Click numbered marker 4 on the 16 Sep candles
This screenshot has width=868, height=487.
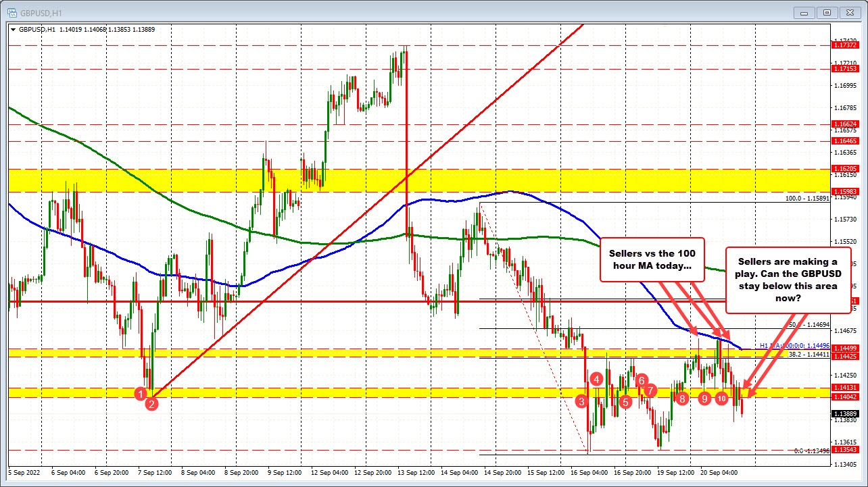[597, 380]
